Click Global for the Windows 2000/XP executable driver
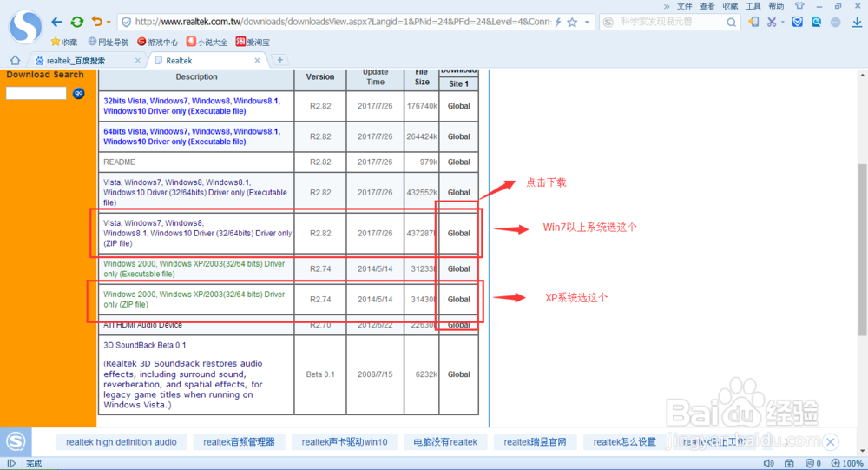 [x=458, y=268]
